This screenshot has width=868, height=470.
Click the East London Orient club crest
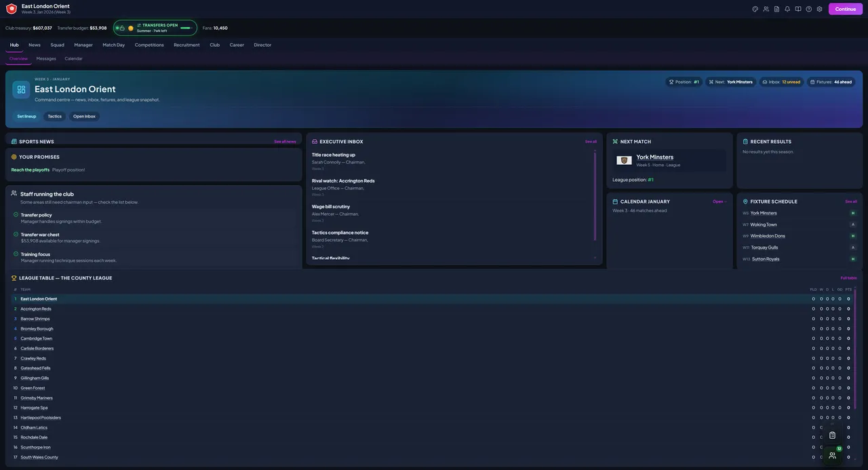coord(12,9)
